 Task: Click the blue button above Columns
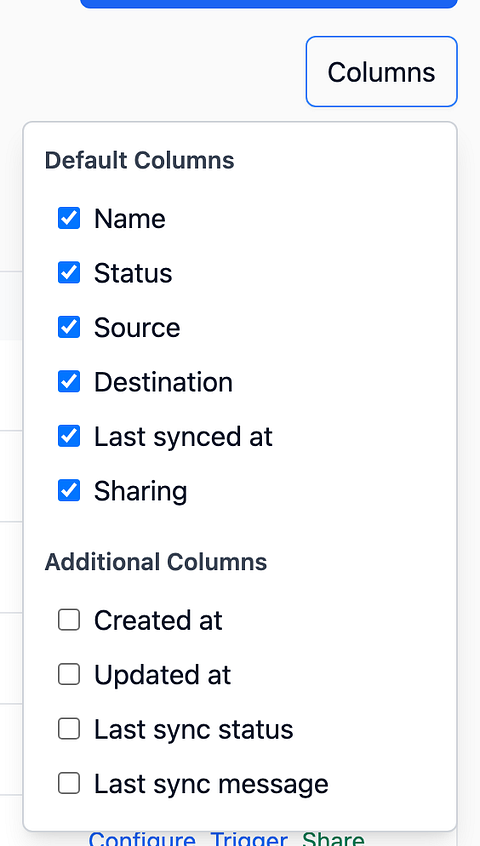(269, 4)
